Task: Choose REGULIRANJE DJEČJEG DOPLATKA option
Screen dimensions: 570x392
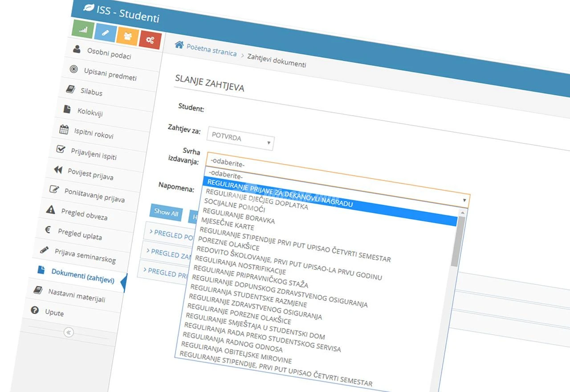Action: [x=257, y=199]
